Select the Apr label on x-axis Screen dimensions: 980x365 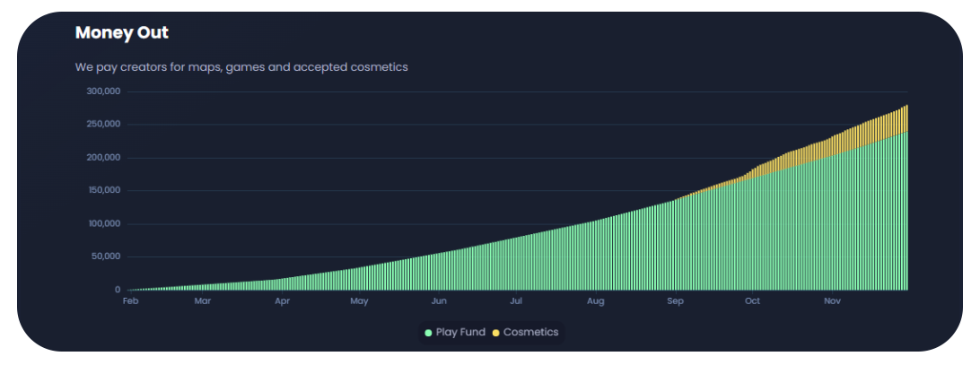[x=282, y=301]
